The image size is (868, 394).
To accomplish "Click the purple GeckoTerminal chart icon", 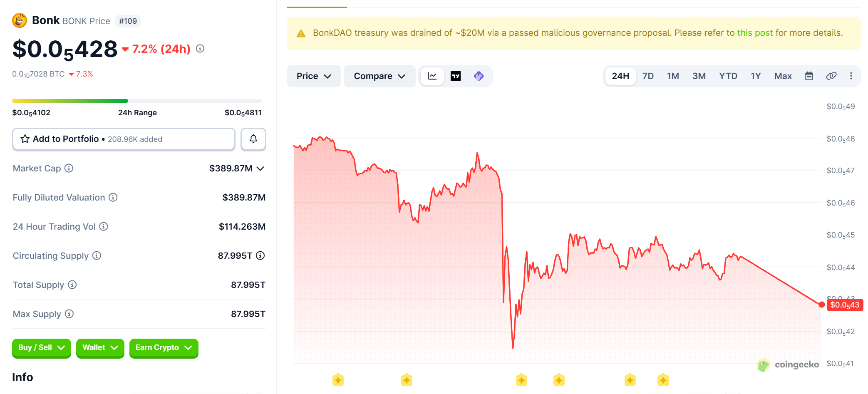I will point(479,76).
